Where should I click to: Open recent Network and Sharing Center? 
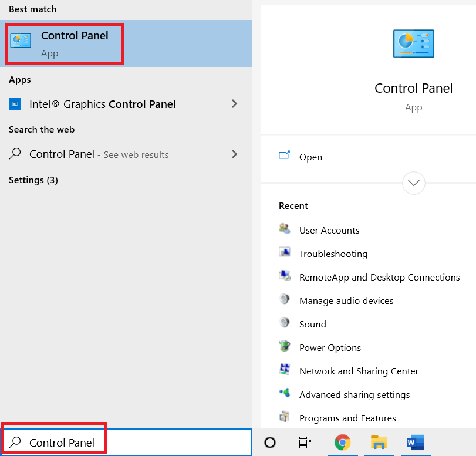(359, 371)
